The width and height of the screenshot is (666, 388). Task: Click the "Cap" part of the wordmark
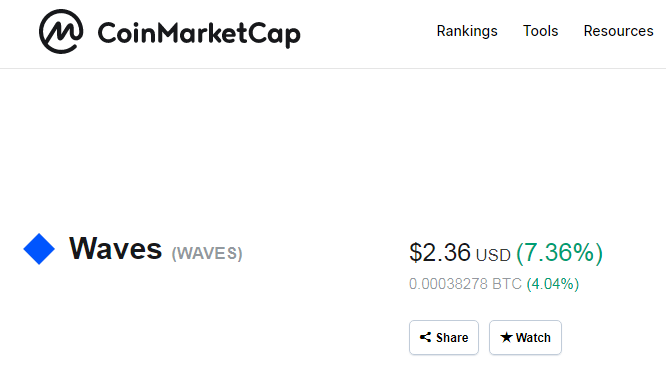pyautogui.click(x=274, y=35)
